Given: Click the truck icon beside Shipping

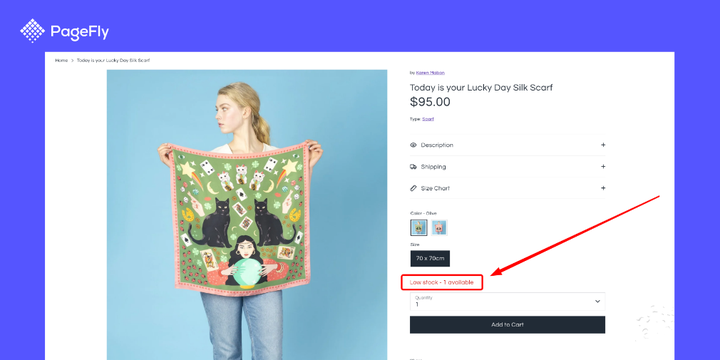Looking at the screenshot, I should coord(413,167).
